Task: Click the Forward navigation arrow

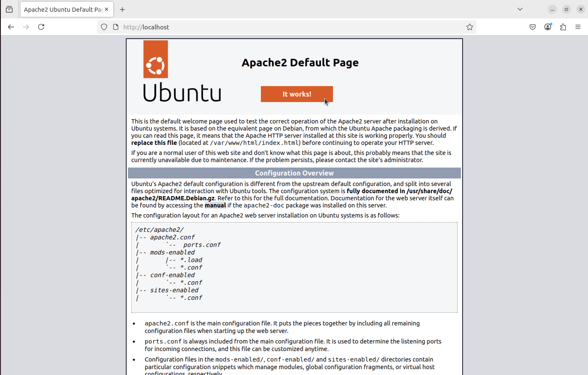Action: point(26,27)
